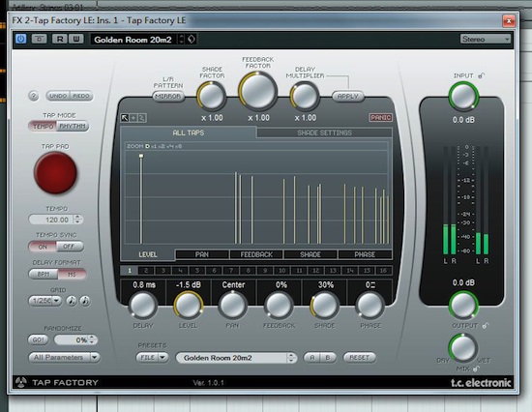Select the LEVEL view tab
Image resolution: width=532 pixels, height=412 pixels.
148,254
